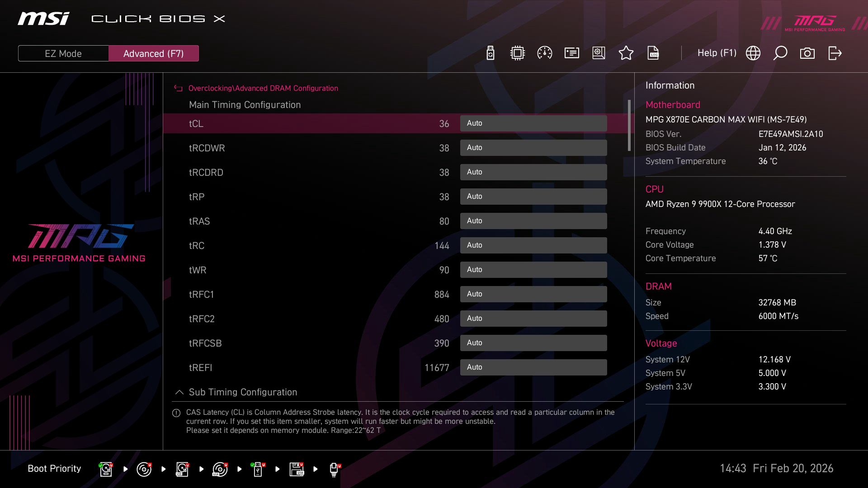868x488 pixels.
Task: Go back via Overclocking\Advanced DRAM Configuration breadcrumb
Action: (264, 88)
